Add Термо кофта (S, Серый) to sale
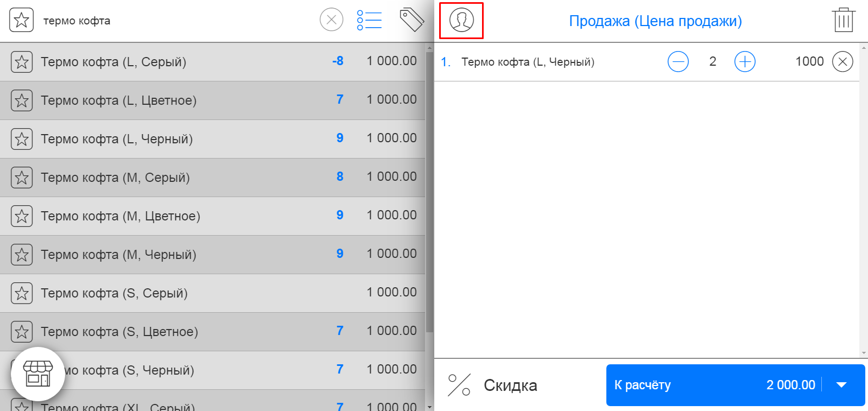This screenshot has width=868, height=411. (x=212, y=293)
